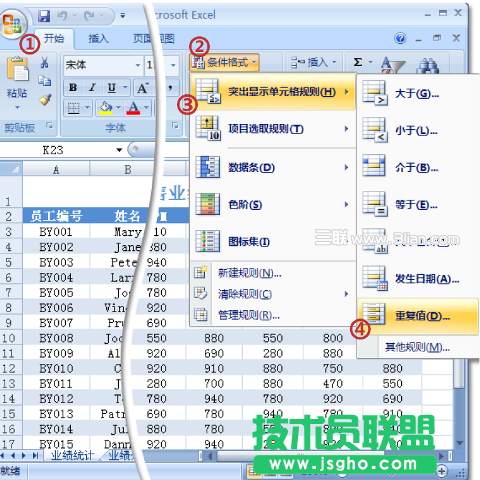
Task: Open the 色阶(S) submenu
Action: pos(273,204)
